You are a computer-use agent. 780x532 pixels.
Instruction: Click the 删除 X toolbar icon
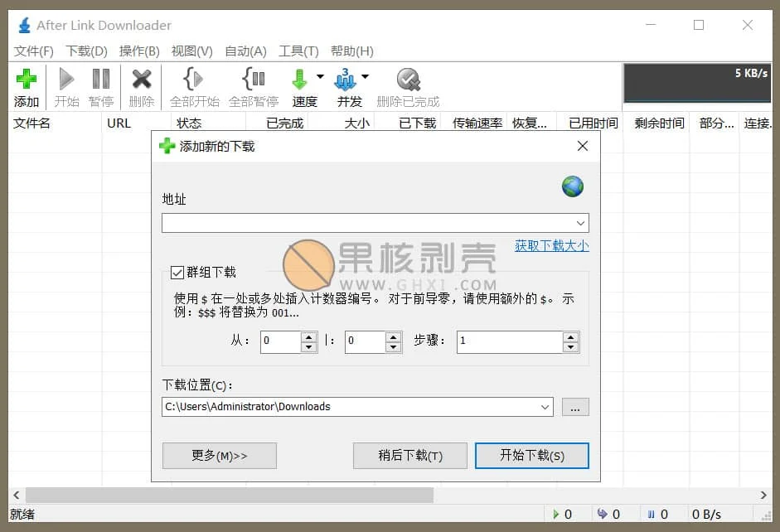point(142,79)
